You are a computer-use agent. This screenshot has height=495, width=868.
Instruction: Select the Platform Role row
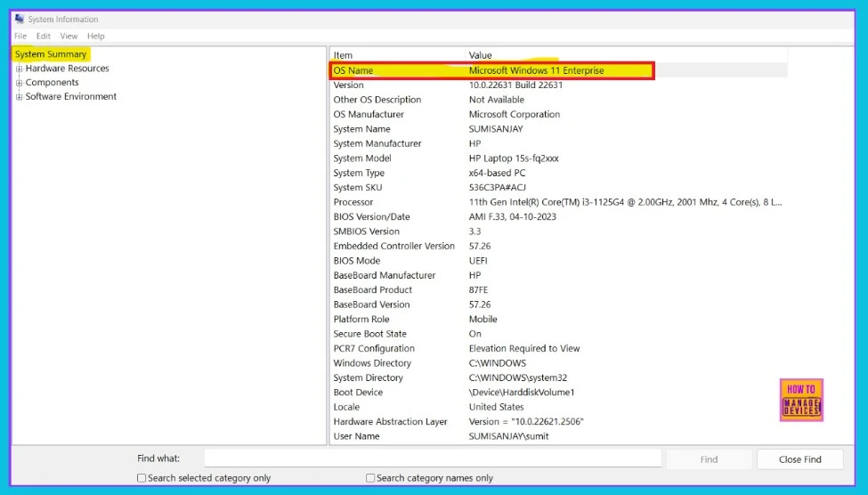(x=558, y=320)
